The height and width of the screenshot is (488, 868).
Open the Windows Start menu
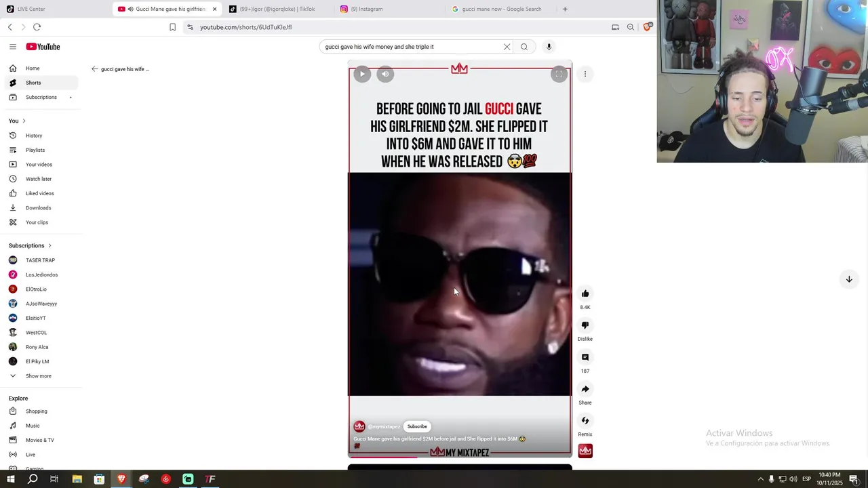tap(11, 479)
